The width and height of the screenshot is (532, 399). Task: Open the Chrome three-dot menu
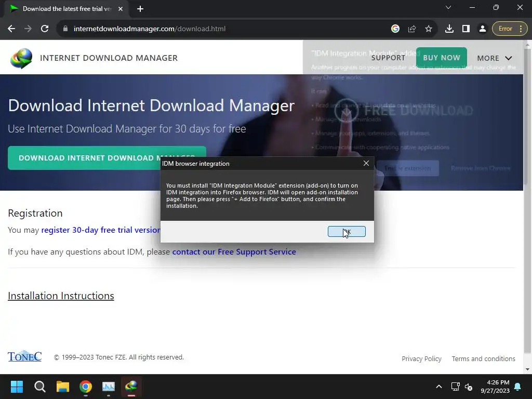tap(521, 29)
